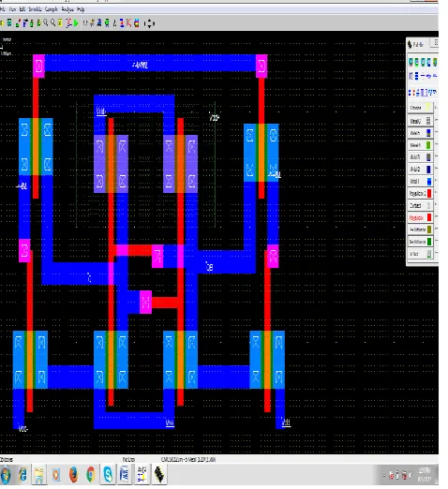Select the Metal6 layer button
The image size is (448, 489).
[x=421, y=121]
